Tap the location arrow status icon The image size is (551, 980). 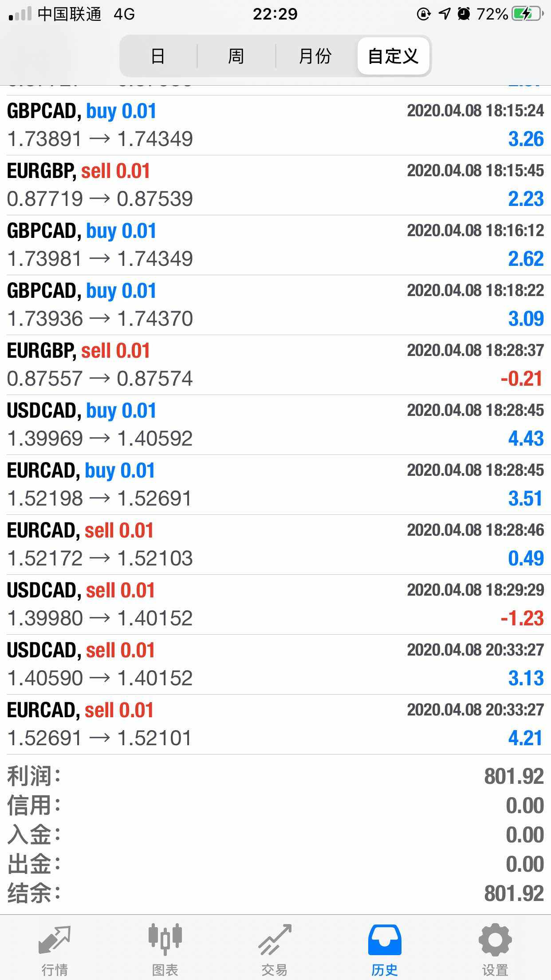[444, 14]
